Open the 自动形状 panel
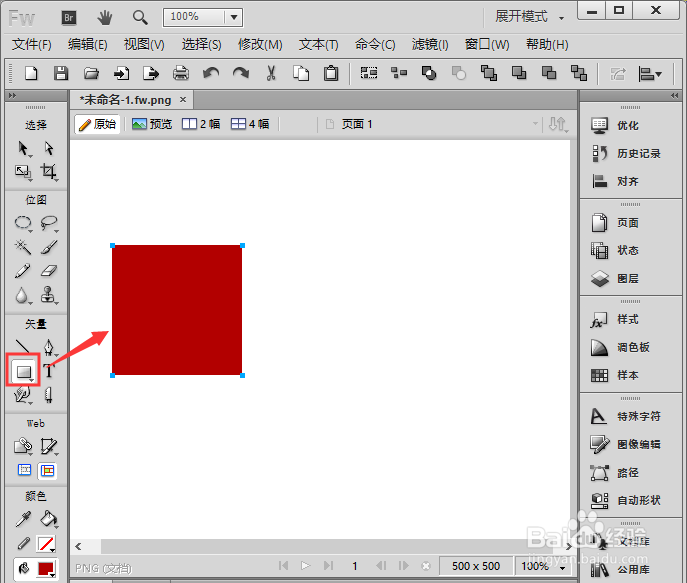The width and height of the screenshot is (687, 583). click(x=625, y=500)
